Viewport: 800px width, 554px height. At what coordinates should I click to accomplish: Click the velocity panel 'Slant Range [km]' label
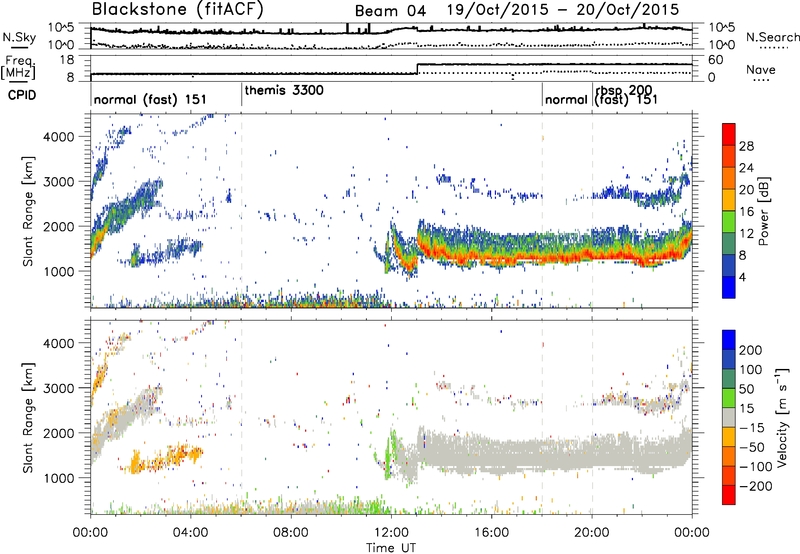point(28,417)
